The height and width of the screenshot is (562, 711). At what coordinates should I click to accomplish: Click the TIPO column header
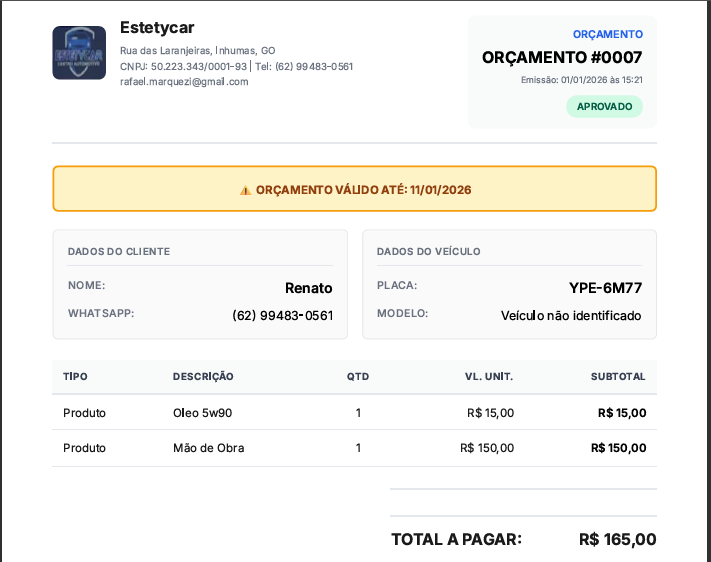pyautogui.click(x=75, y=376)
